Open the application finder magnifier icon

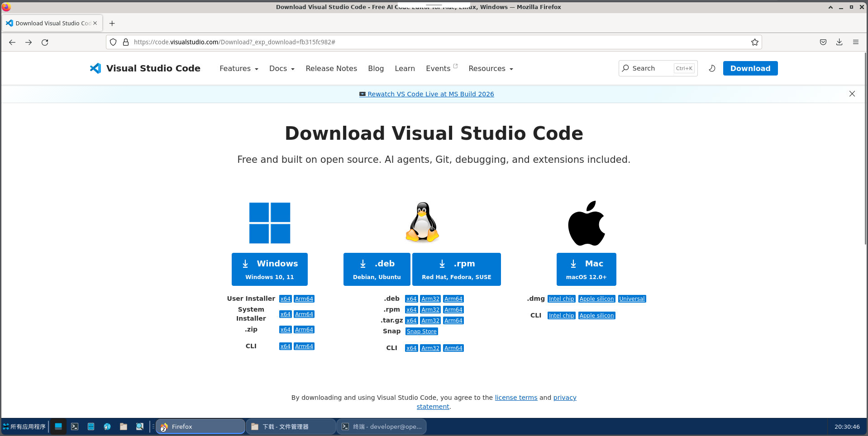point(140,427)
